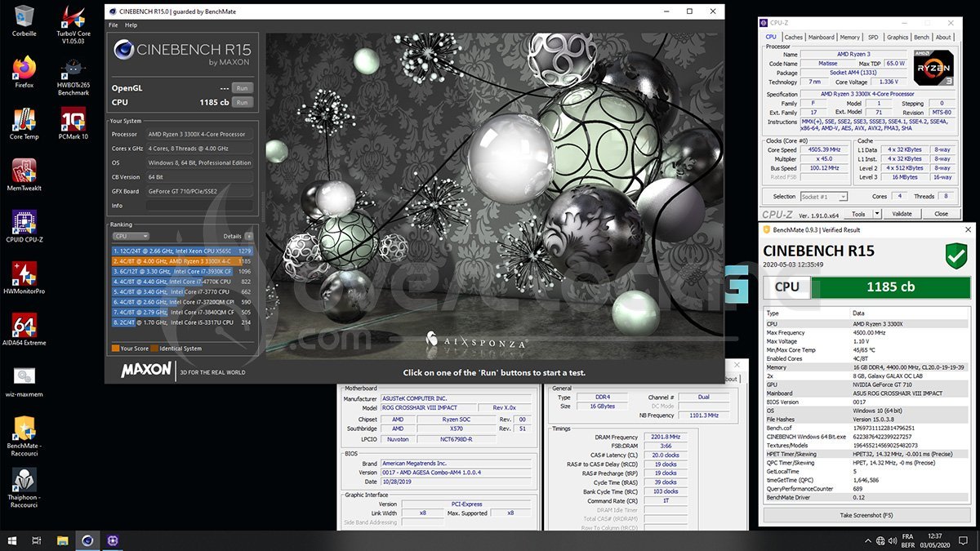Launch MemTweakIt desktop icon
Viewport: 980px width, 551px height.
24,176
